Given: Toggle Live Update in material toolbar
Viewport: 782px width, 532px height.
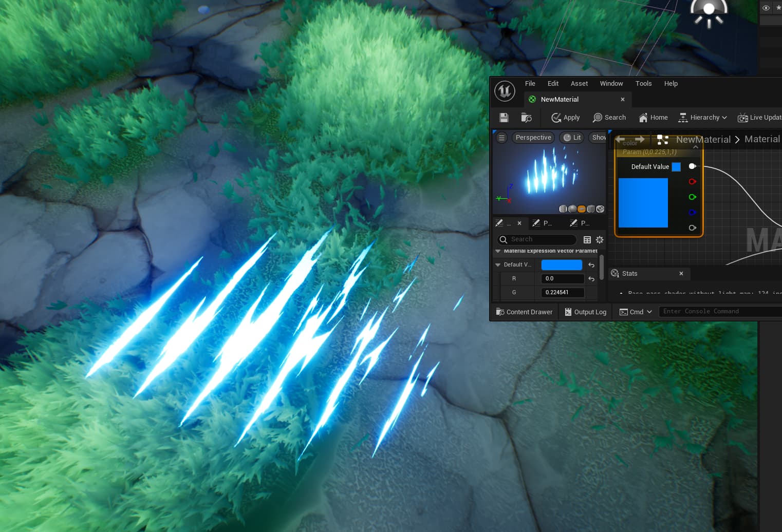Looking at the screenshot, I should point(759,118).
